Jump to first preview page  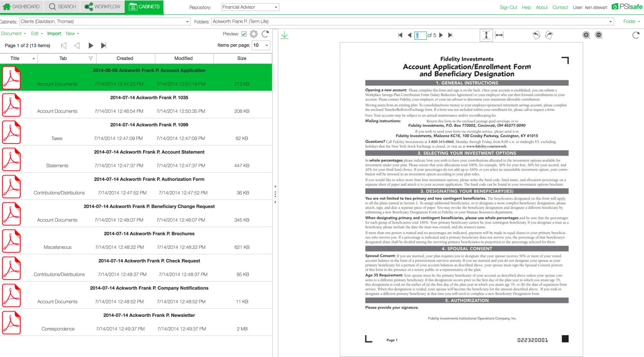(x=400, y=35)
